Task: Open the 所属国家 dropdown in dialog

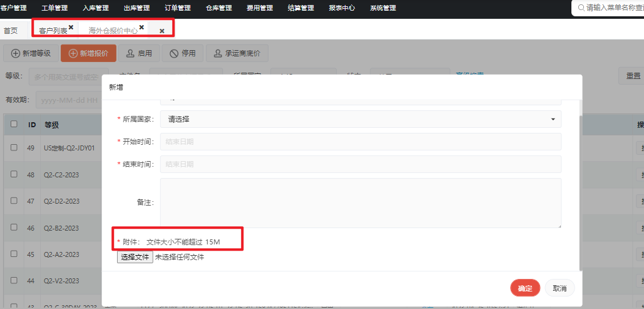Action: pyautogui.click(x=360, y=119)
